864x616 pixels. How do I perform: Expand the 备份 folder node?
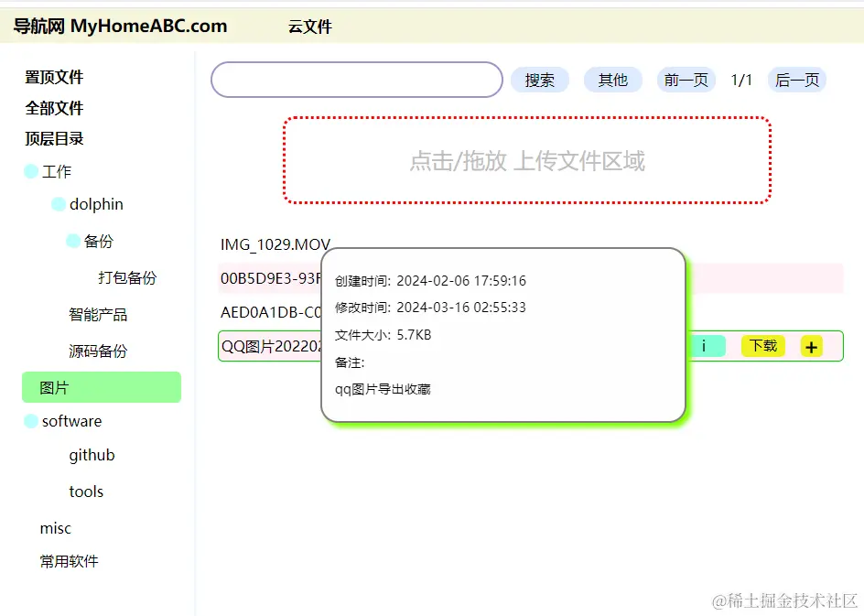pos(73,240)
